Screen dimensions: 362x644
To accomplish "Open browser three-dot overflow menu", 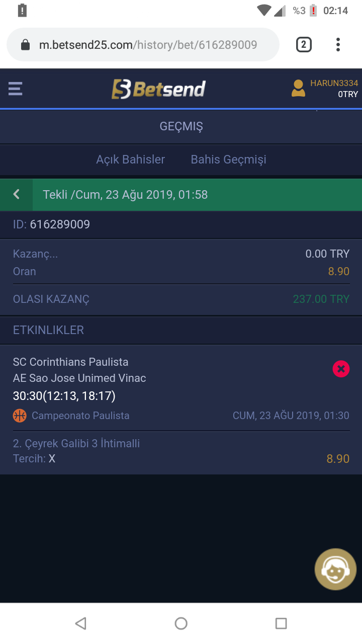I will click(338, 45).
